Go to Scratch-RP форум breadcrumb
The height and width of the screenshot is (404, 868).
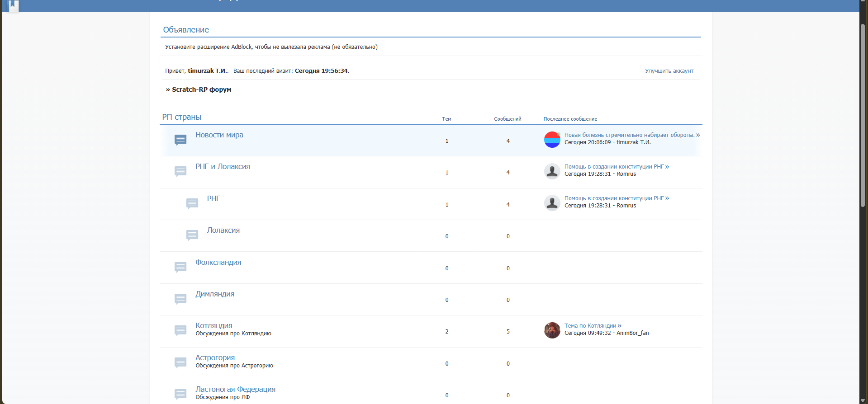(x=201, y=89)
